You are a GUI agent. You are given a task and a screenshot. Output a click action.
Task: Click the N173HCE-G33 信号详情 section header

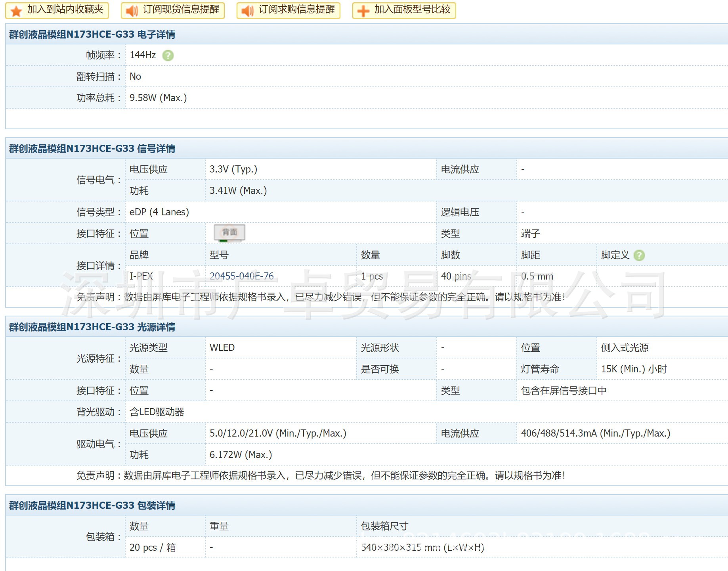click(x=92, y=149)
